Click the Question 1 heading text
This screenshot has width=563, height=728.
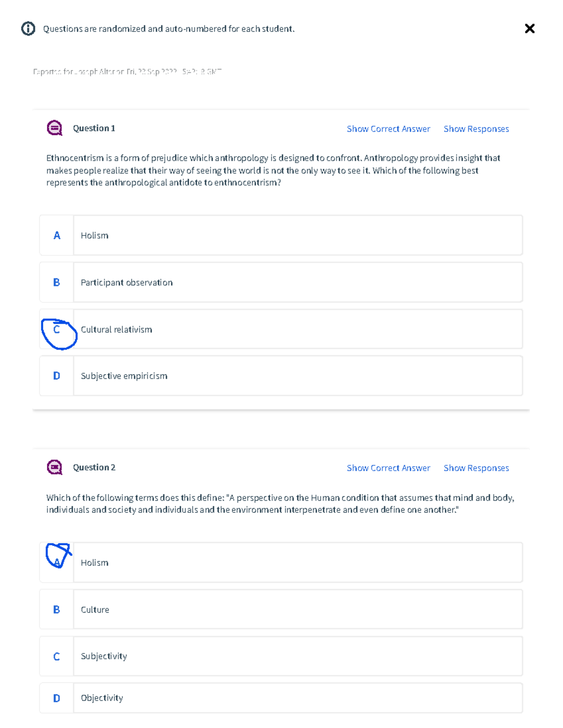click(x=94, y=128)
